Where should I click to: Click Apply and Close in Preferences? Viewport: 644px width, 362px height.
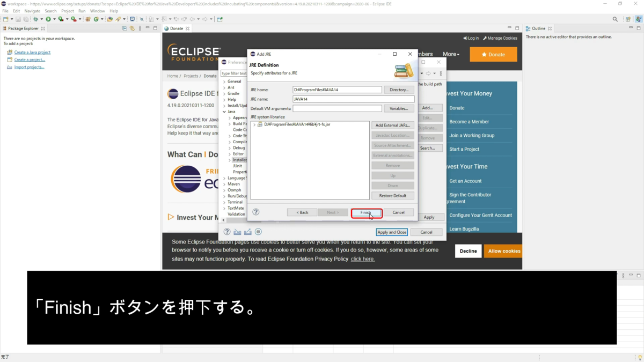(x=392, y=232)
